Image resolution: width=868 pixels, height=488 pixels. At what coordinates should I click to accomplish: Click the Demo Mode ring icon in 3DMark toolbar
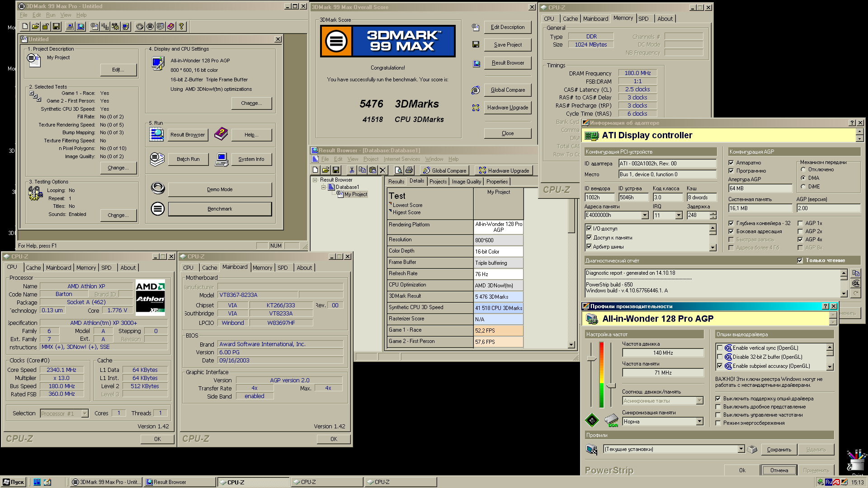[x=140, y=27]
